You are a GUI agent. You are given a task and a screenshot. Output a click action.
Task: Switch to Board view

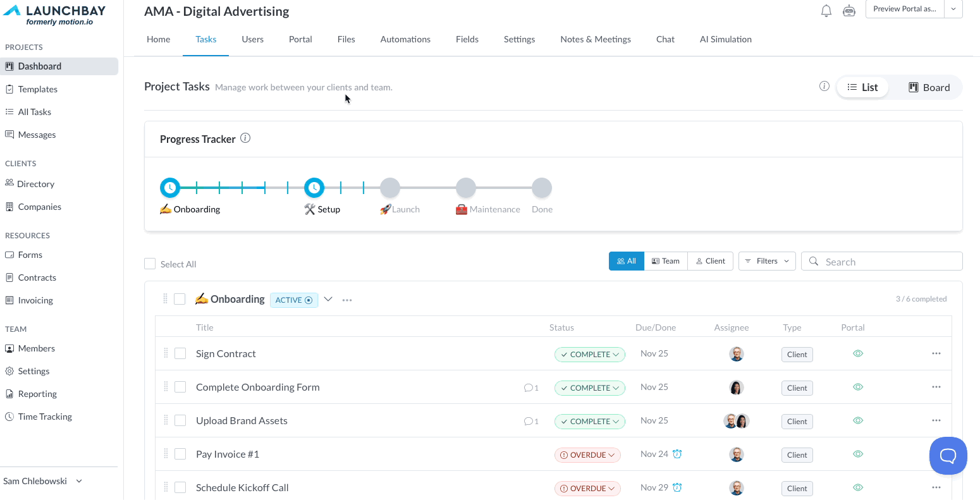tap(929, 87)
